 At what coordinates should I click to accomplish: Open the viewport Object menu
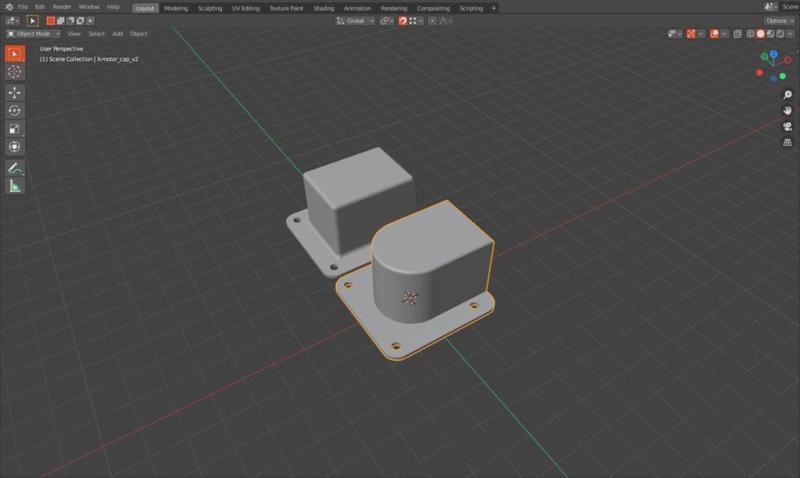point(138,34)
